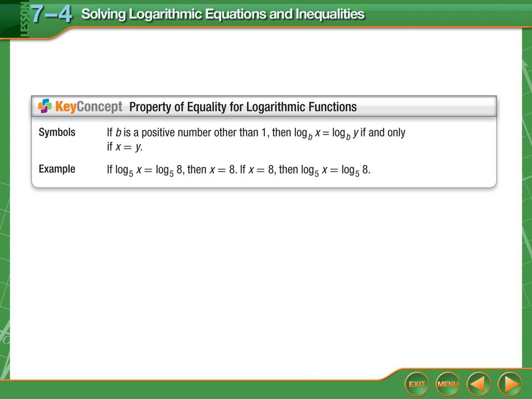
Task: Click the line reading 'if x = y.'
Action: click(125, 147)
